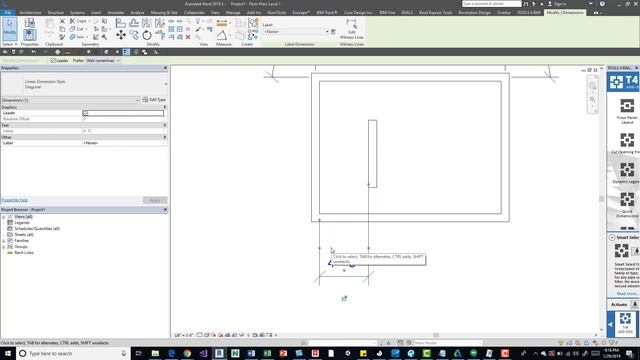Click the Smart Select icon
This screenshot has width=640, height=360.
point(622,251)
